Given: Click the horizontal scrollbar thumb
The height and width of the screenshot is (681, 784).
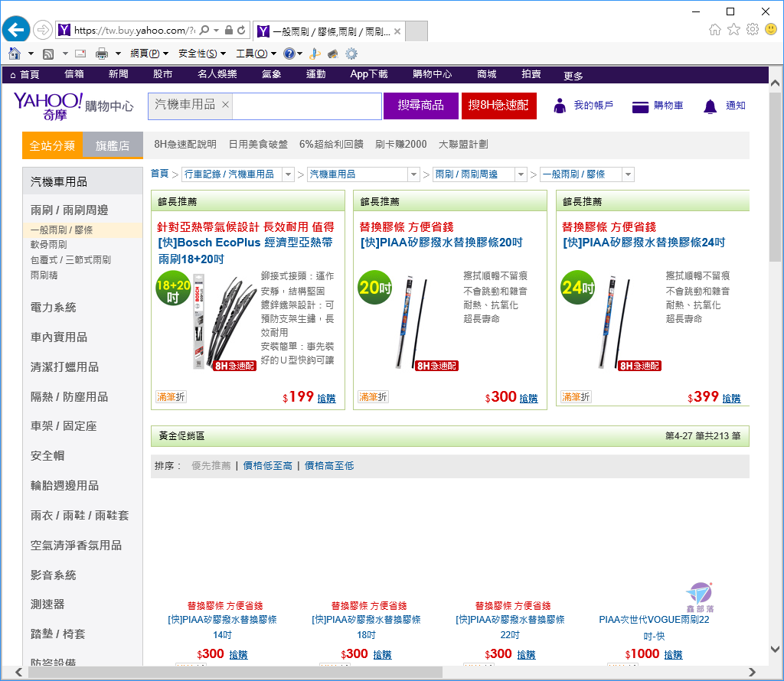Looking at the screenshot, I should pyautogui.click(x=235, y=672).
